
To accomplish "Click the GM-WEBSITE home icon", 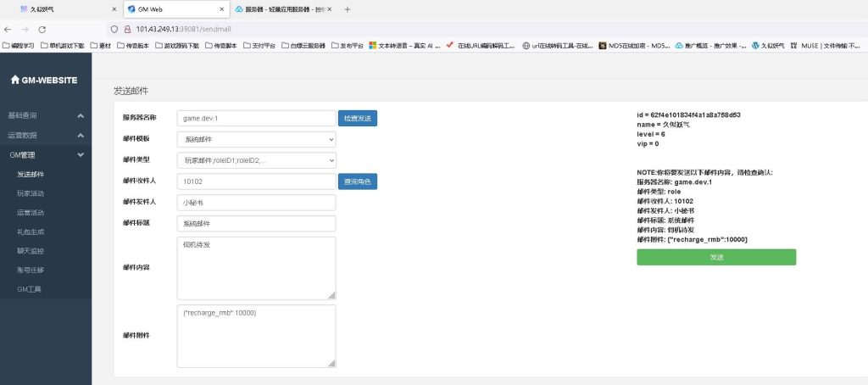I will pos(14,80).
